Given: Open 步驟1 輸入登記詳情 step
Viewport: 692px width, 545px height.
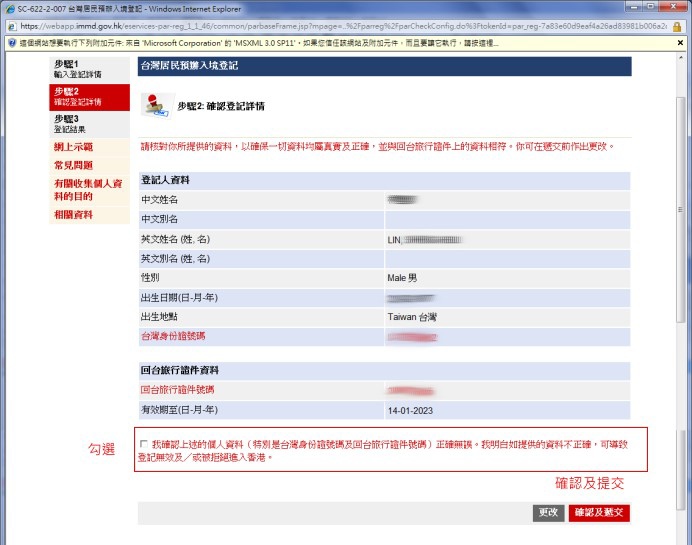Looking at the screenshot, I should tap(90, 69).
